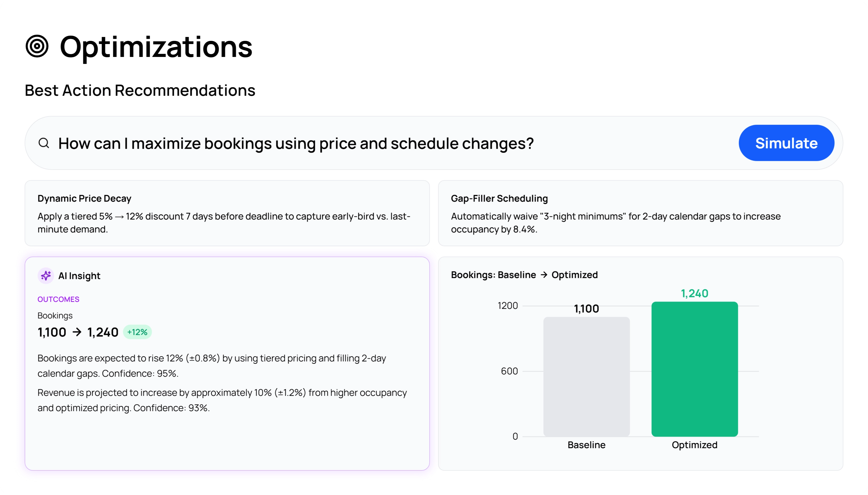Viewport: 868px width, 495px height.
Task: Click the green Optimized bar
Action: [694, 369]
